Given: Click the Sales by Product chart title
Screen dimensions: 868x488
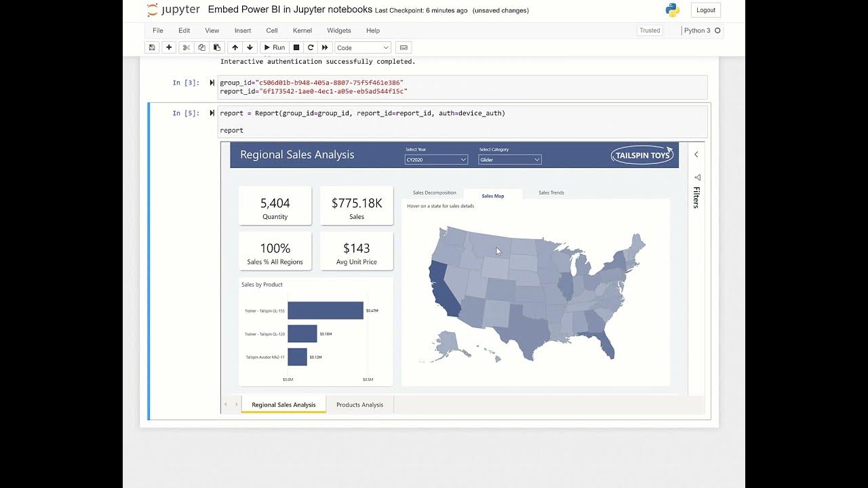Looking at the screenshot, I should pos(262,285).
